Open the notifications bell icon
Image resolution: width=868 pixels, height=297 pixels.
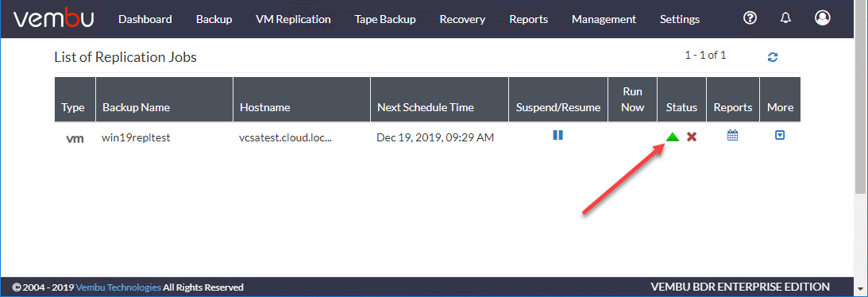[785, 18]
